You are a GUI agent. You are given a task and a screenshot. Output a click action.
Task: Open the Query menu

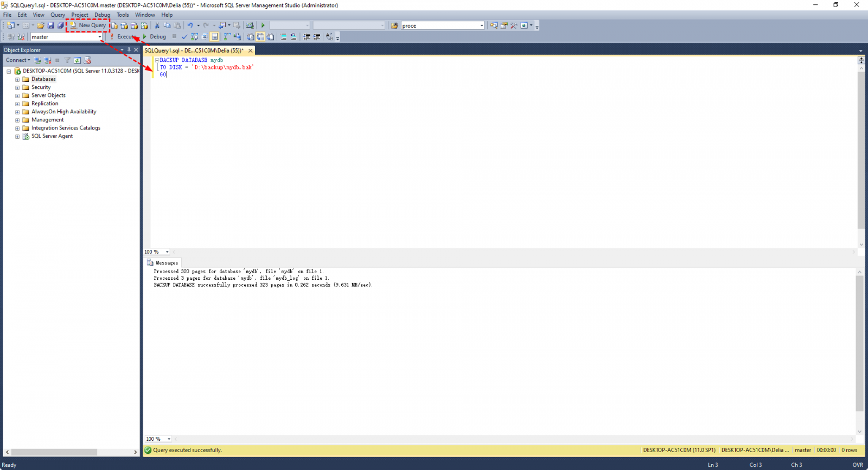point(58,15)
